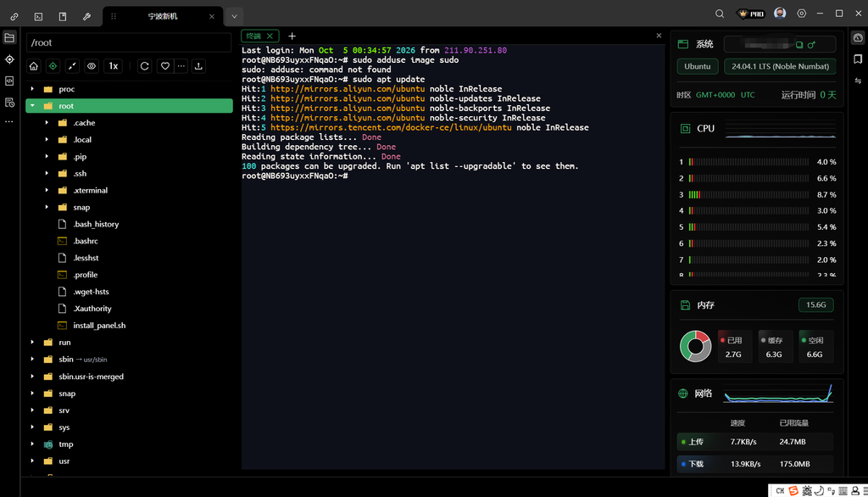The image size is (868, 497).
Task: Open the user avatar profile
Action: coord(780,14)
